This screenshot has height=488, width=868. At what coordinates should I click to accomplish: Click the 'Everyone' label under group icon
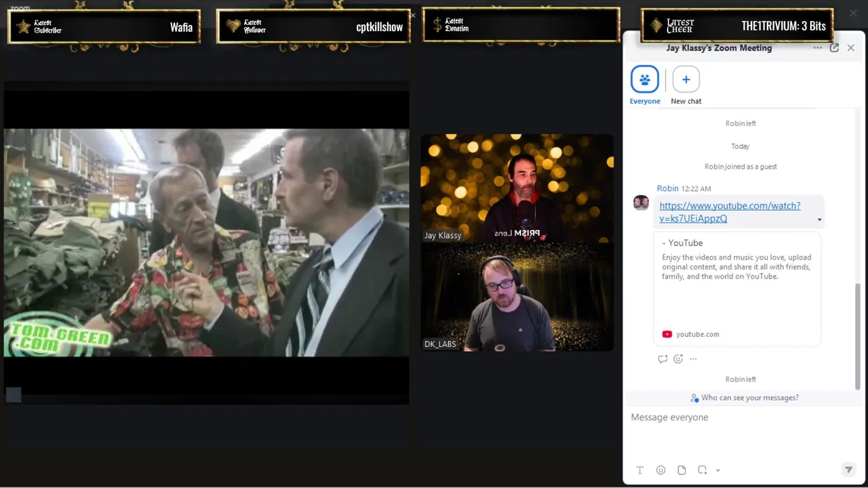click(644, 101)
